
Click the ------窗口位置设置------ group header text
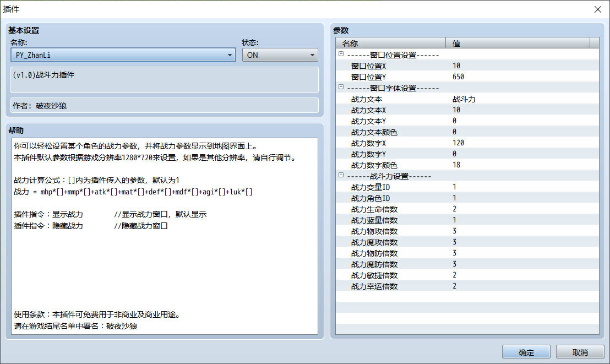[x=393, y=55]
